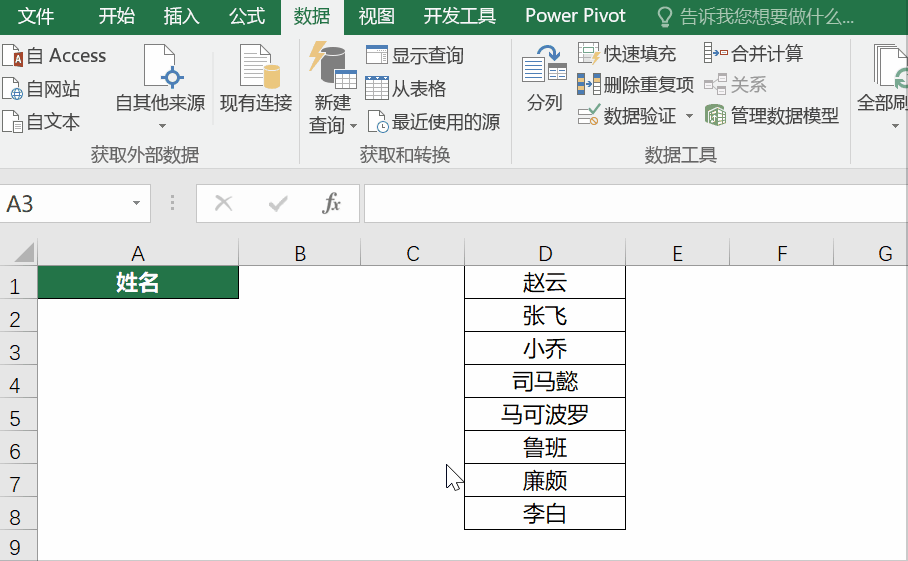The image size is (908, 561).
Task: Click the select all corner triangle
Action: point(23,253)
